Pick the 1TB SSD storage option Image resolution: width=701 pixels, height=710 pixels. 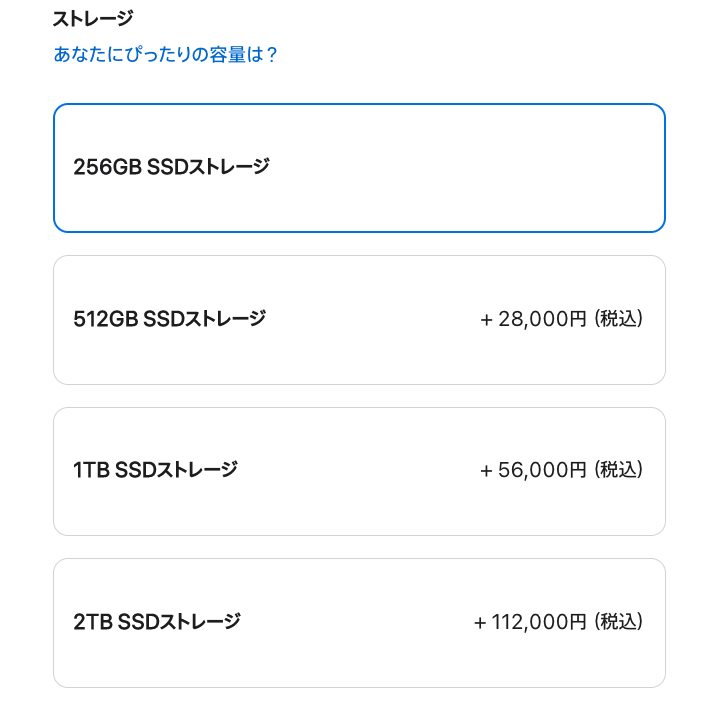click(359, 471)
